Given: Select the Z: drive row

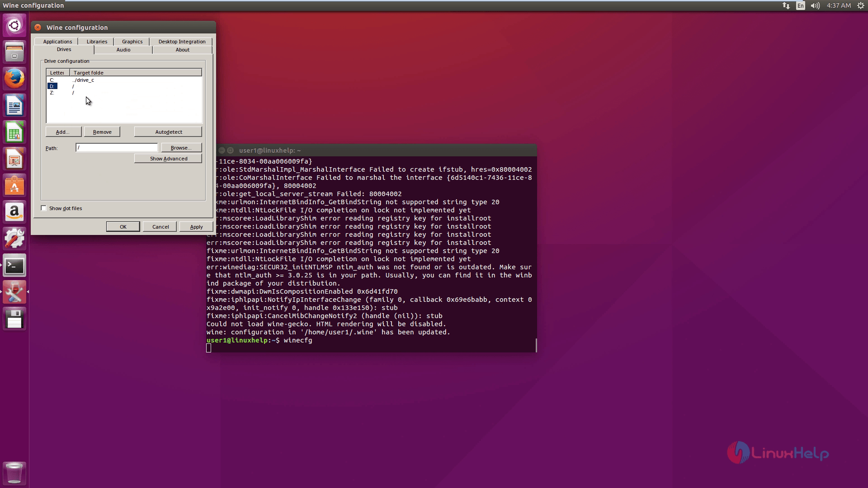Looking at the screenshot, I should 124,93.
